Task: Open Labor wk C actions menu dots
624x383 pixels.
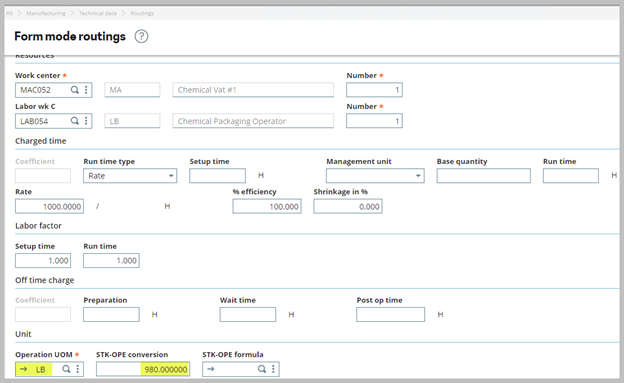Action: [x=86, y=121]
